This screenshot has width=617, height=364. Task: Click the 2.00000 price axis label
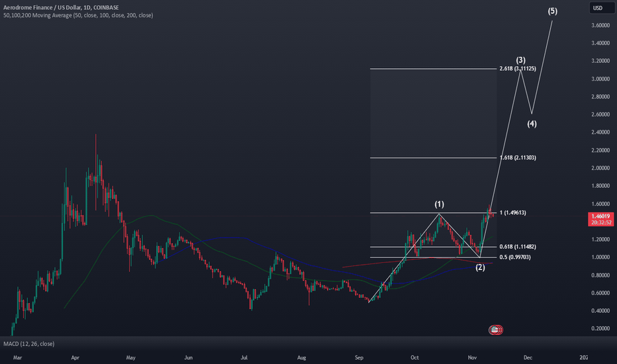click(600, 168)
